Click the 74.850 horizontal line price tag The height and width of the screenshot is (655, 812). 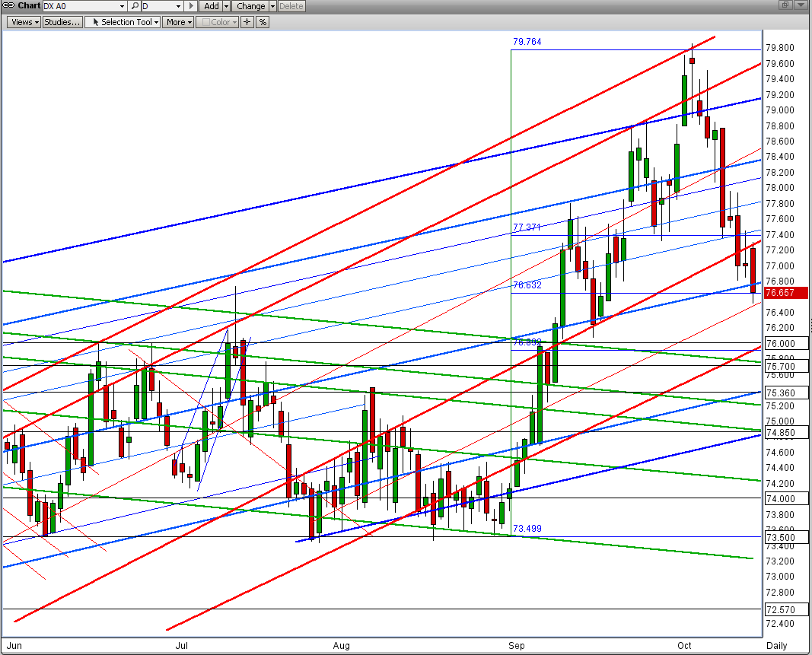786,432
